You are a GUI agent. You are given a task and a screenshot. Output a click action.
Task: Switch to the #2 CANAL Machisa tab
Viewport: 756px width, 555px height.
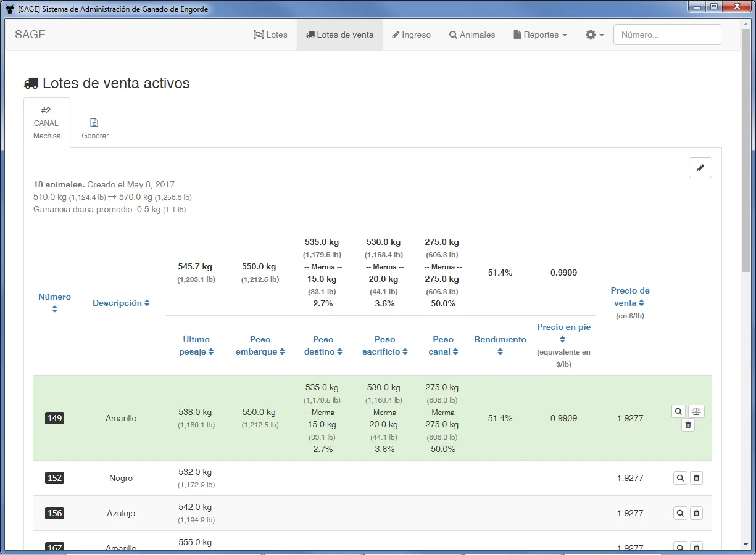46,123
